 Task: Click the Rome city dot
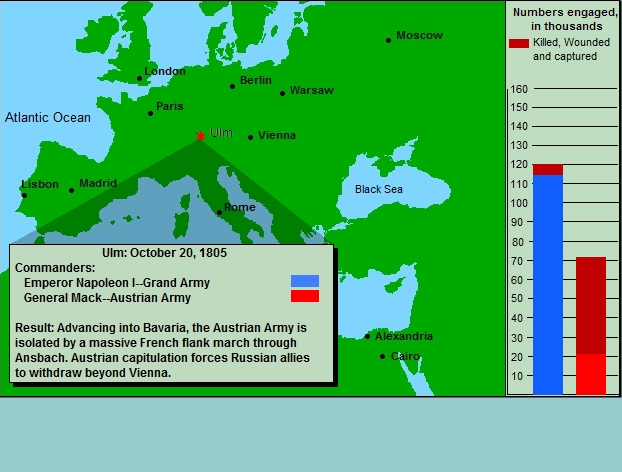click(219, 212)
